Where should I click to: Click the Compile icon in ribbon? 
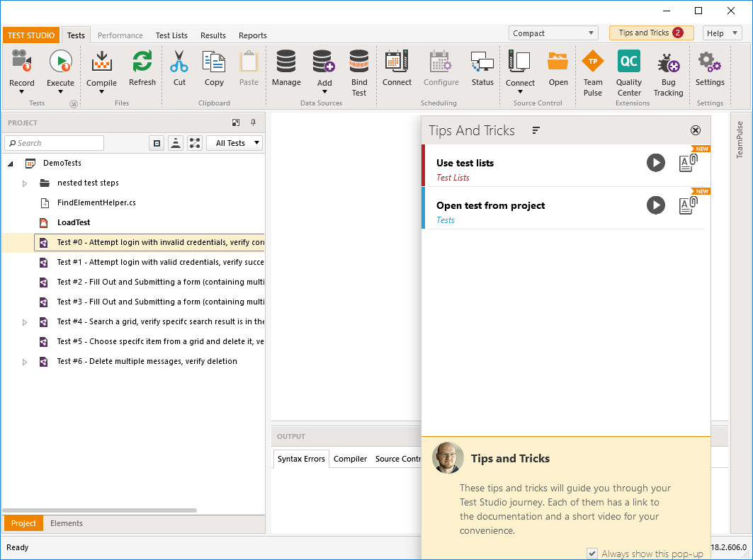click(101, 62)
